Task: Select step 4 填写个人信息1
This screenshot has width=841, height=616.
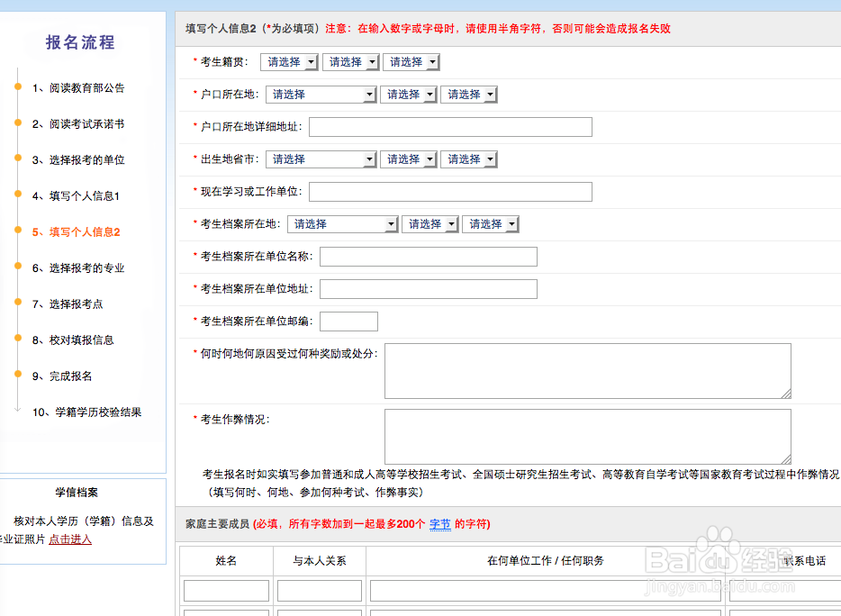Action: pyautogui.click(x=76, y=195)
